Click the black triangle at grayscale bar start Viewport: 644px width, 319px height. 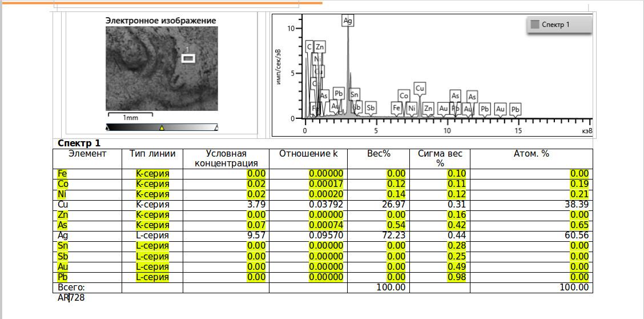(107, 128)
